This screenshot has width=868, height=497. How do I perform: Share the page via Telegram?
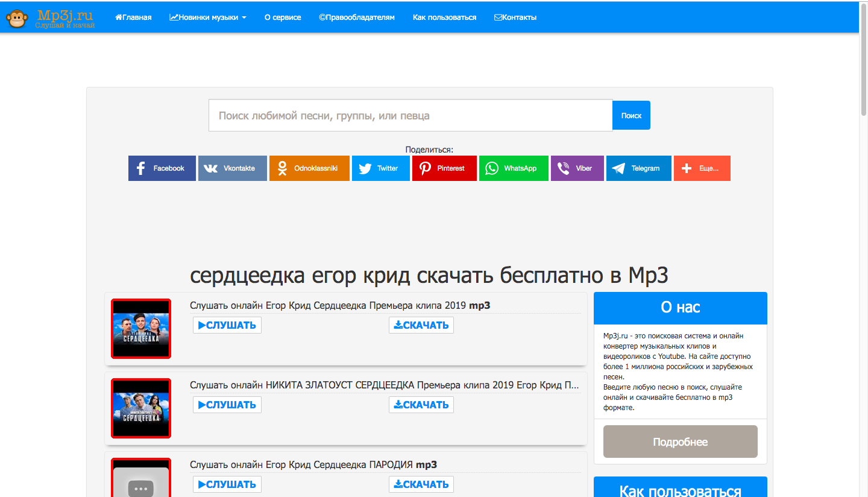pyautogui.click(x=639, y=168)
